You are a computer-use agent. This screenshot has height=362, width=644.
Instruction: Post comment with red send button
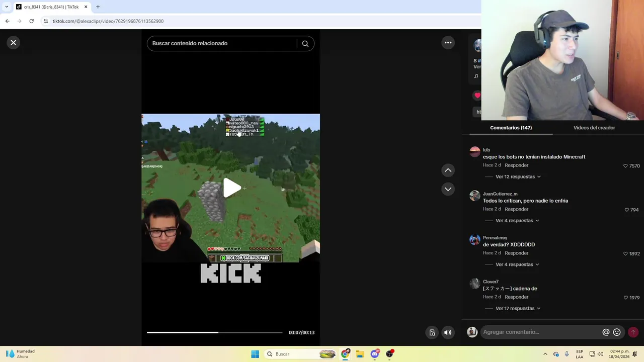(633, 332)
